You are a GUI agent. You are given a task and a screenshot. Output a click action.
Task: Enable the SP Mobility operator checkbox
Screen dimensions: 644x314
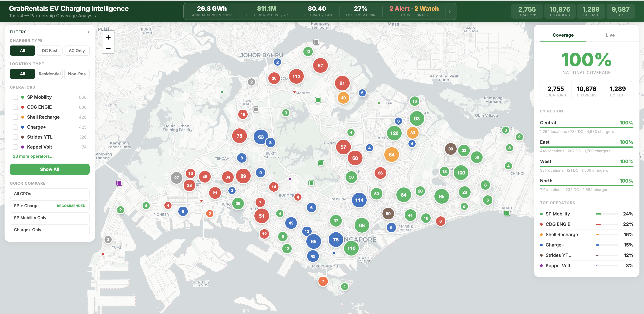tap(15, 97)
